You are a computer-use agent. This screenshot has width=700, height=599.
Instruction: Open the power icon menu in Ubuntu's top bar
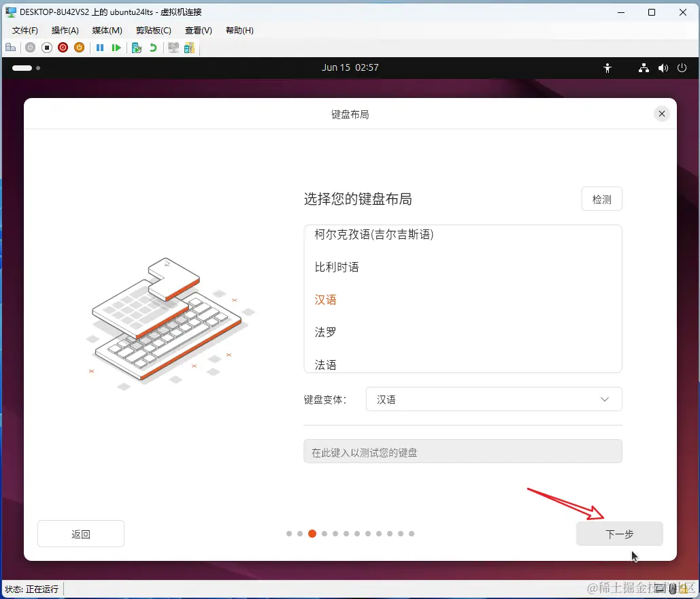(x=682, y=68)
